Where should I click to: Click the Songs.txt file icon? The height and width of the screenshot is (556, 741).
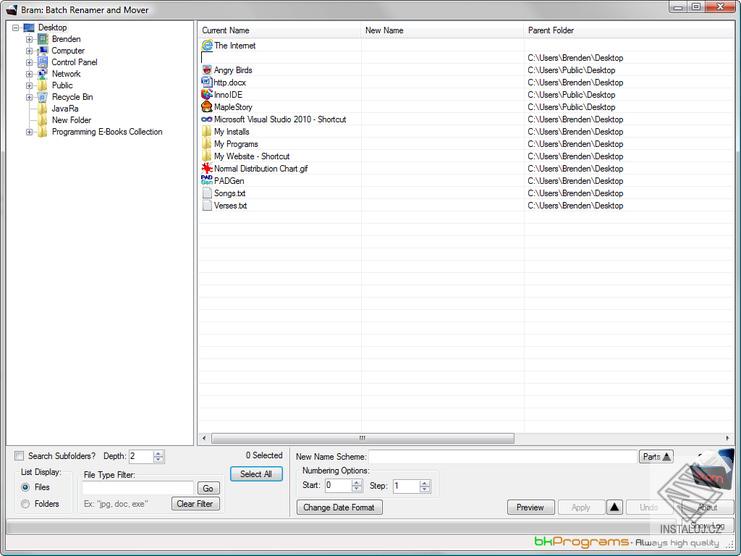pyautogui.click(x=207, y=193)
